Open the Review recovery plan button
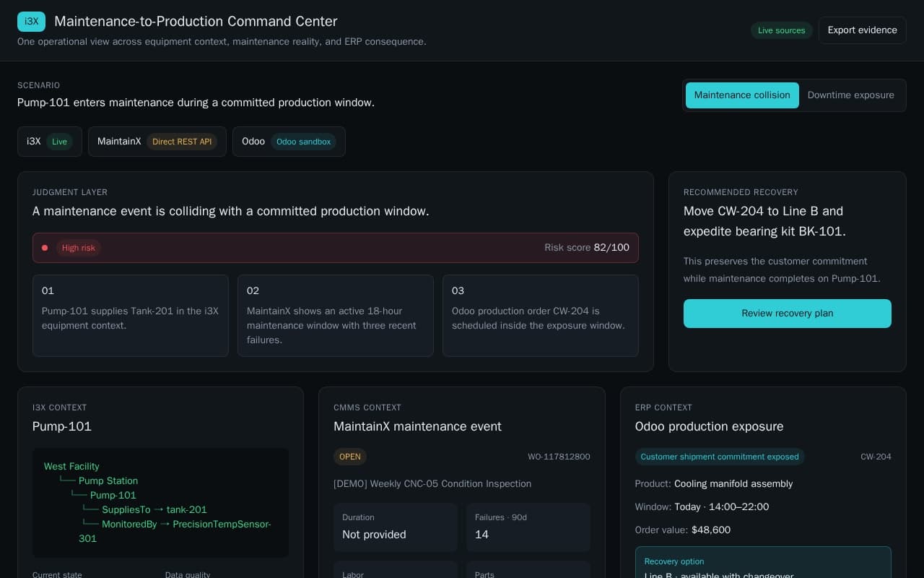 point(787,314)
